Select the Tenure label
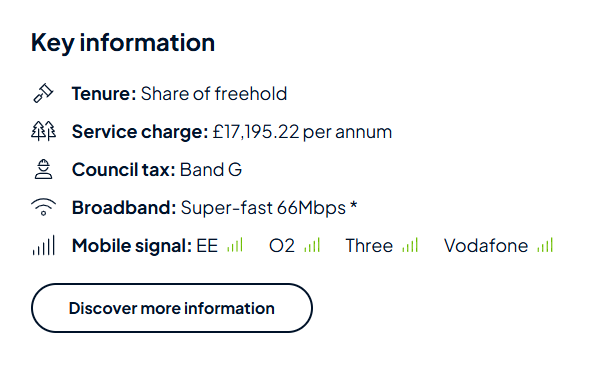Viewport: 598px width, 368px height. 104,93
